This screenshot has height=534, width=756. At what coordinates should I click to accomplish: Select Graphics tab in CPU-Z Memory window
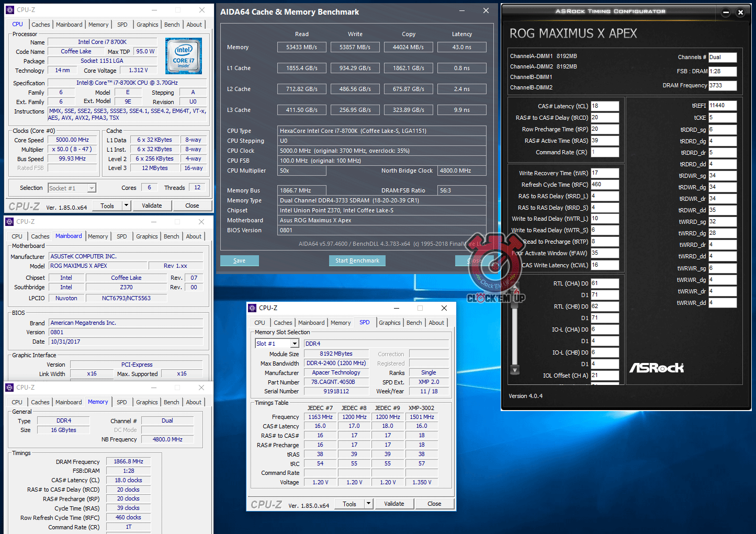coord(146,402)
